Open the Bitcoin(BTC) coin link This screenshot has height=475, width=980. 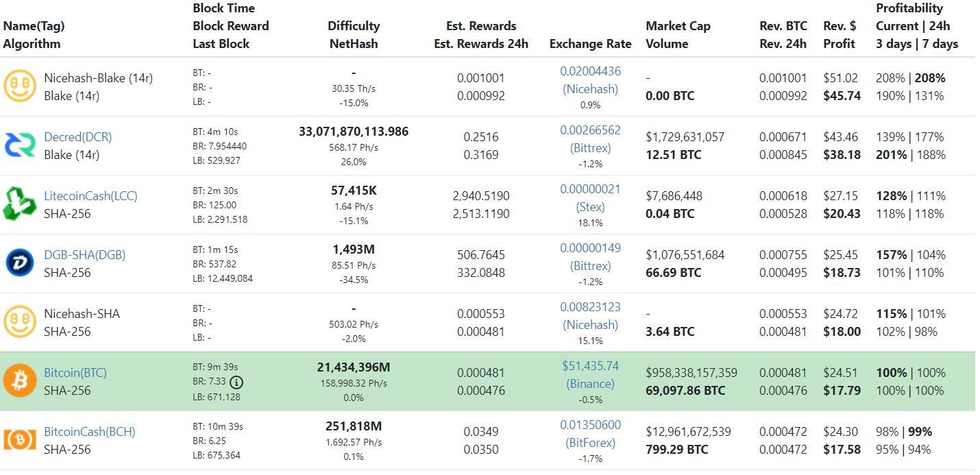tap(75, 372)
